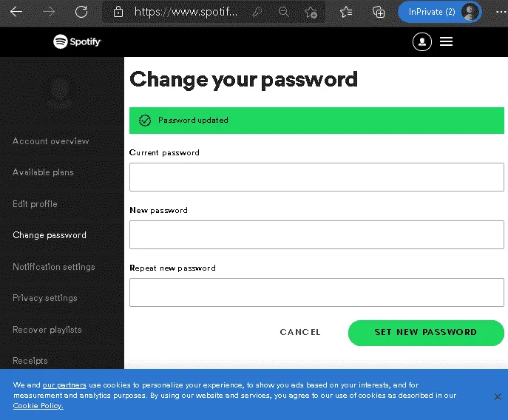This screenshot has width=508, height=420.
Task: Open the Cookie Policy link
Action: click(38, 405)
